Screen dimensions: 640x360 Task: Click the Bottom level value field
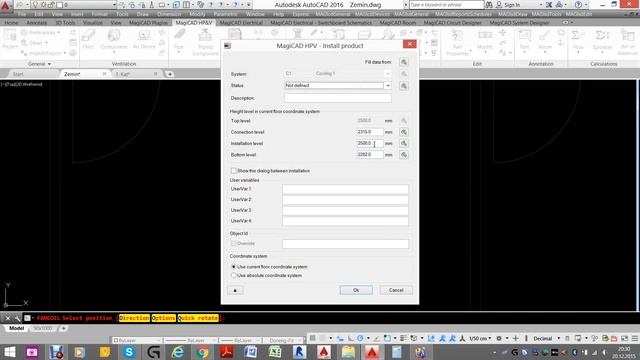[x=369, y=155]
